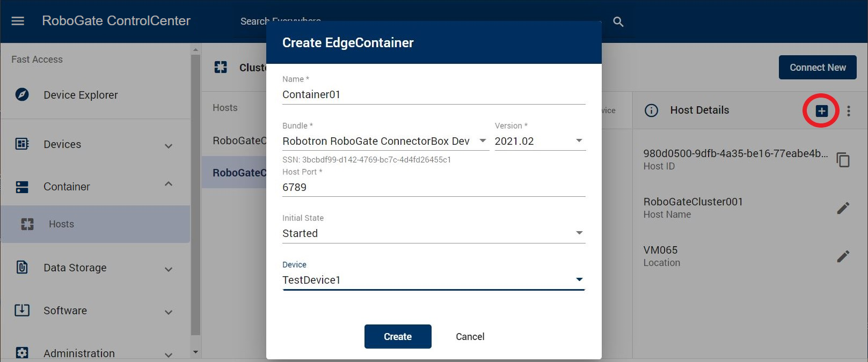The image size is (868, 362).
Task: Click the Create button
Action: pyautogui.click(x=398, y=337)
